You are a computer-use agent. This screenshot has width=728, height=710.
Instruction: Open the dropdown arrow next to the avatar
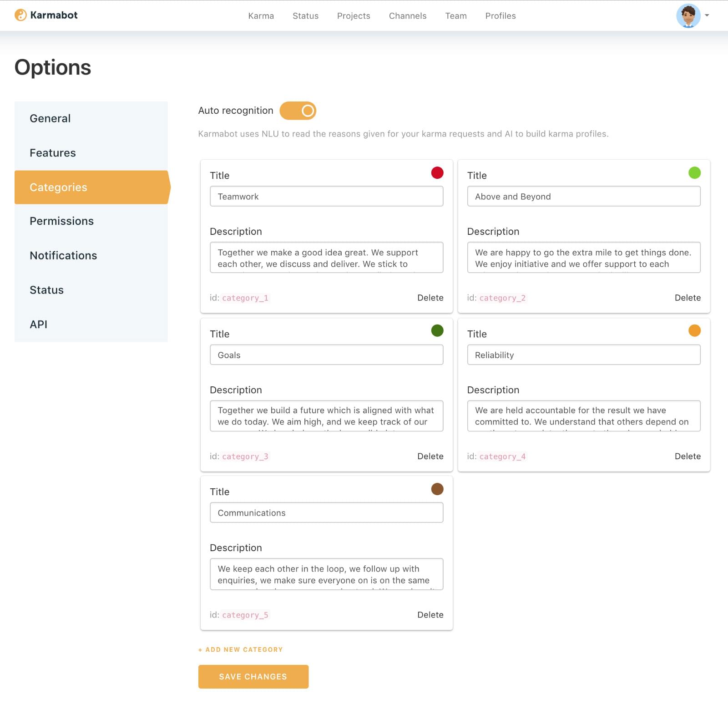click(x=707, y=15)
